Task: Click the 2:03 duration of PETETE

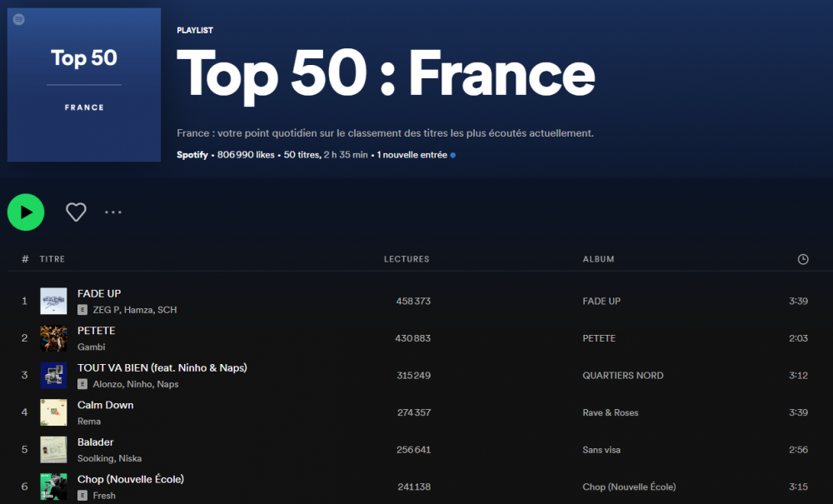Action: (798, 338)
